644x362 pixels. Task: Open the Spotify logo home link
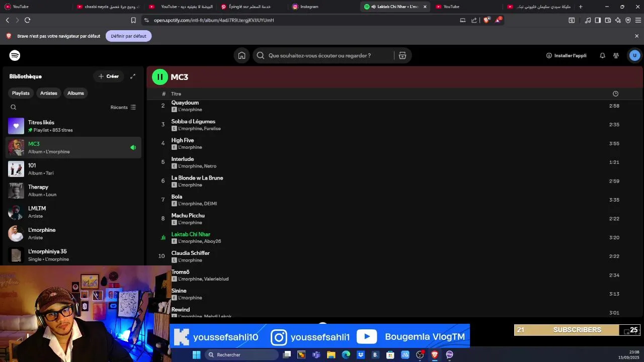point(15,55)
